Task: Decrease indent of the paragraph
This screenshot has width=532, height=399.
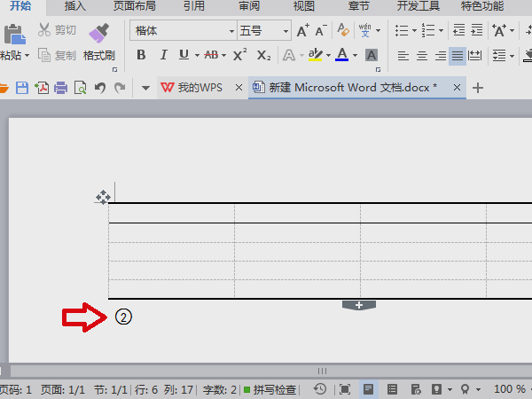Action: coord(459,30)
